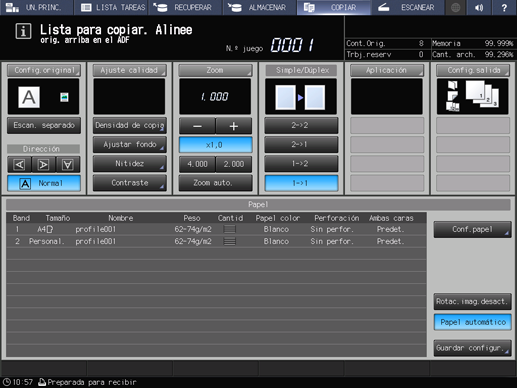Select the x1,0 zoom preset
Screen dimensions: 517x388
pyautogui.click(x=215, y=145)
